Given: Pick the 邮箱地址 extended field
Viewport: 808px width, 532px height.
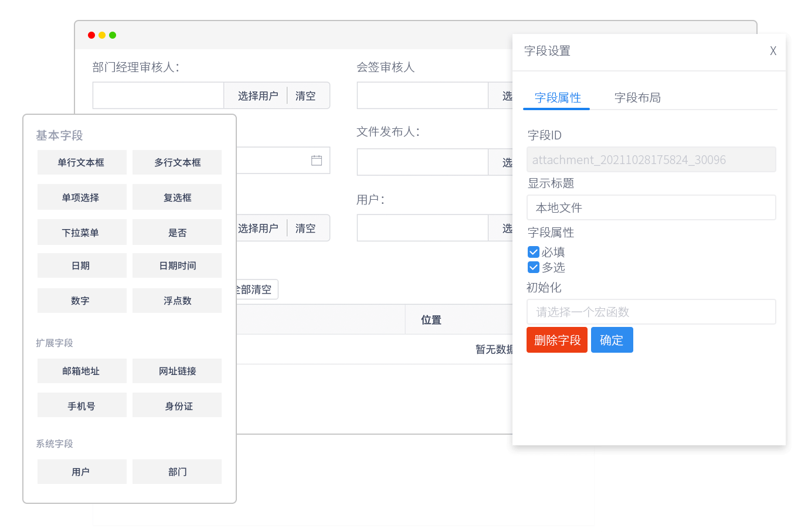Looking at the screenshot, I should (x=82, y=371).
